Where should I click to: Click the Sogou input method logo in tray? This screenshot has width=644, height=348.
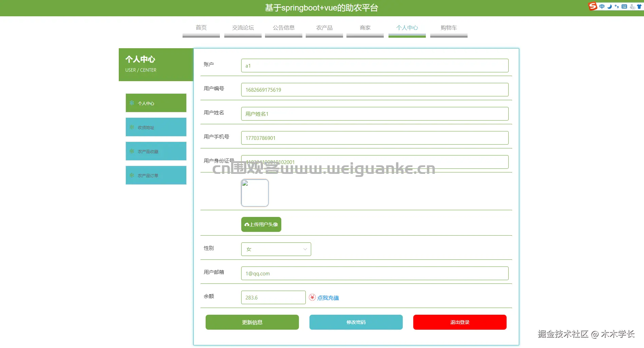593,6
